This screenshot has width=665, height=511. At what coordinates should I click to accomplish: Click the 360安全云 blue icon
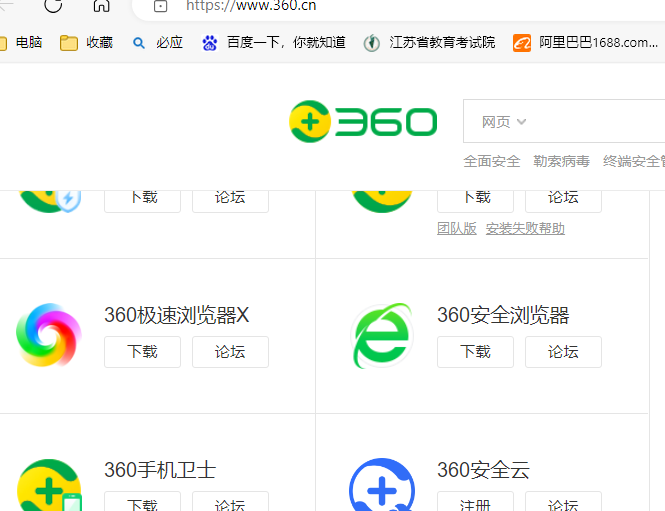click(x=382, y=485)
